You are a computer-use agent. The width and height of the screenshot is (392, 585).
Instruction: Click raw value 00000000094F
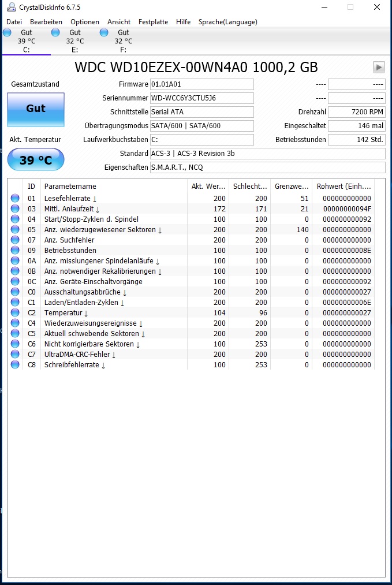pos(347,208)
